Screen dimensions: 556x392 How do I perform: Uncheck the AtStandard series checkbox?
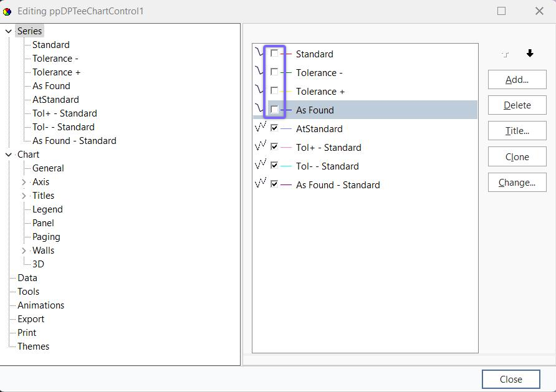pyautogui.click(x=274, y=128)
